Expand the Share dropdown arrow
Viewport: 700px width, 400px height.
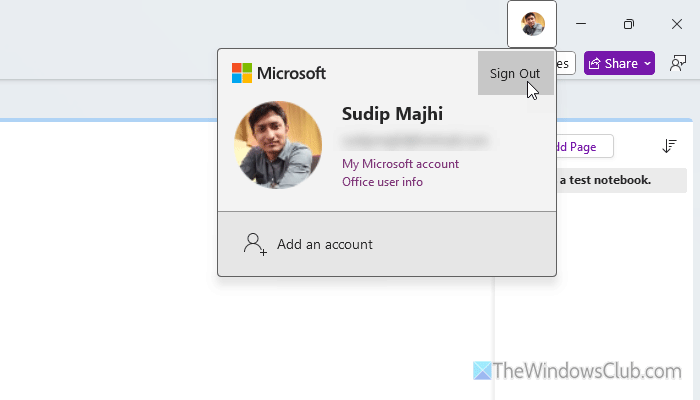click(x=647, y=63)
